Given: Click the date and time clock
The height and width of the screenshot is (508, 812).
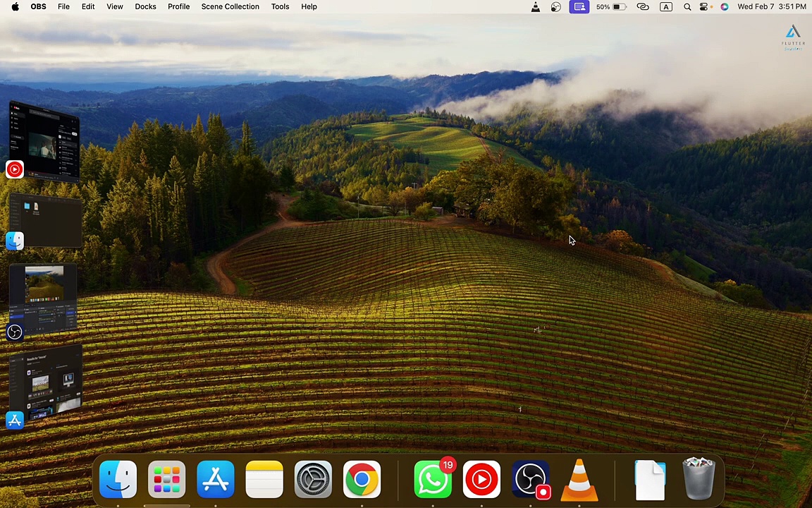Looking at the screenshot, I should pos(771,6).
